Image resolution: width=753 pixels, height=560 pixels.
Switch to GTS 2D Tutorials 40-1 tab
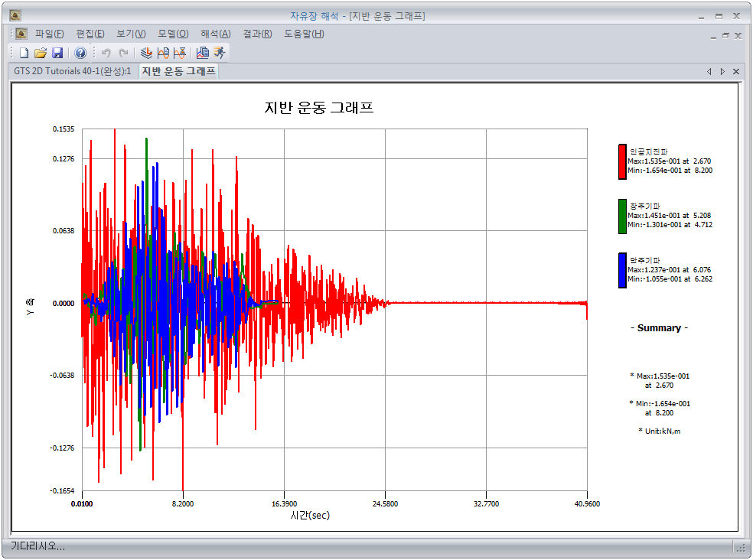pos(73,71)
